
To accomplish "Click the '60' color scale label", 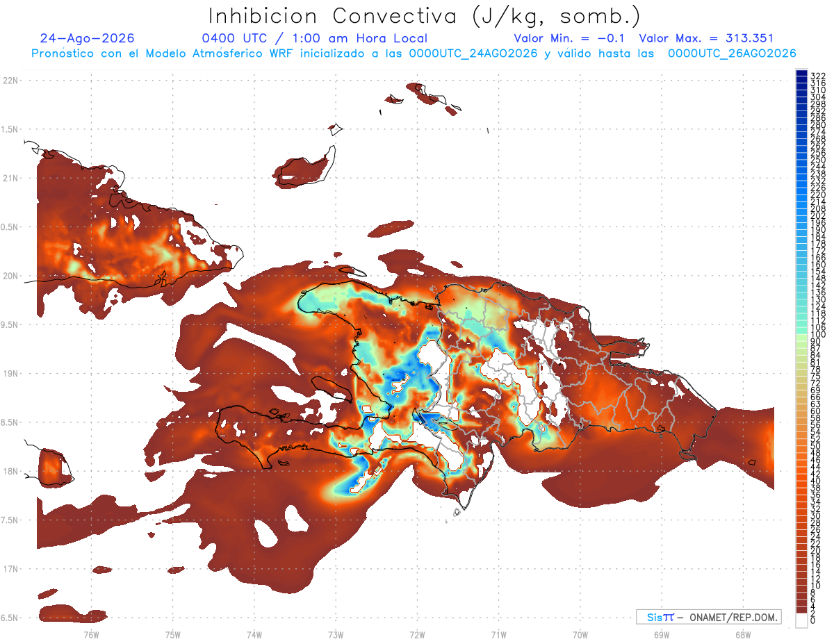I will click(x=816, y=411).
